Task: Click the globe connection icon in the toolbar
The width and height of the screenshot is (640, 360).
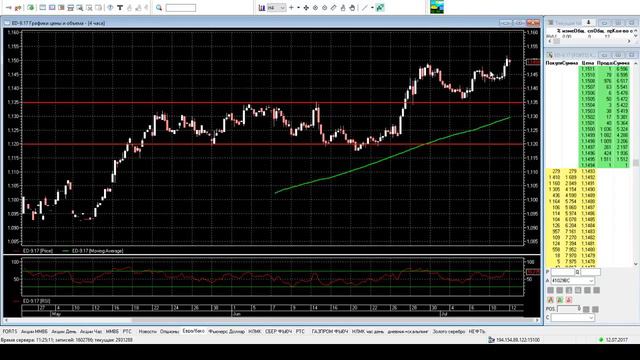Action: (x=31, y=8)
